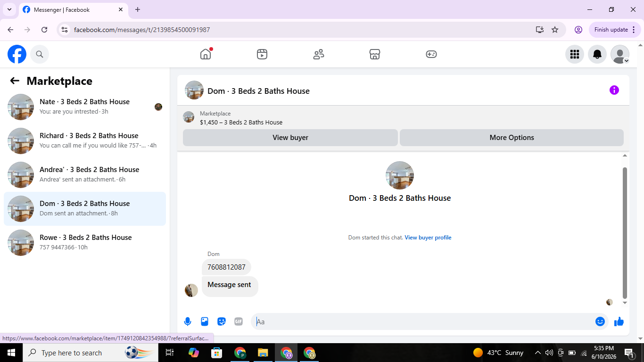Open the tab search dropdown

point(9,9)
